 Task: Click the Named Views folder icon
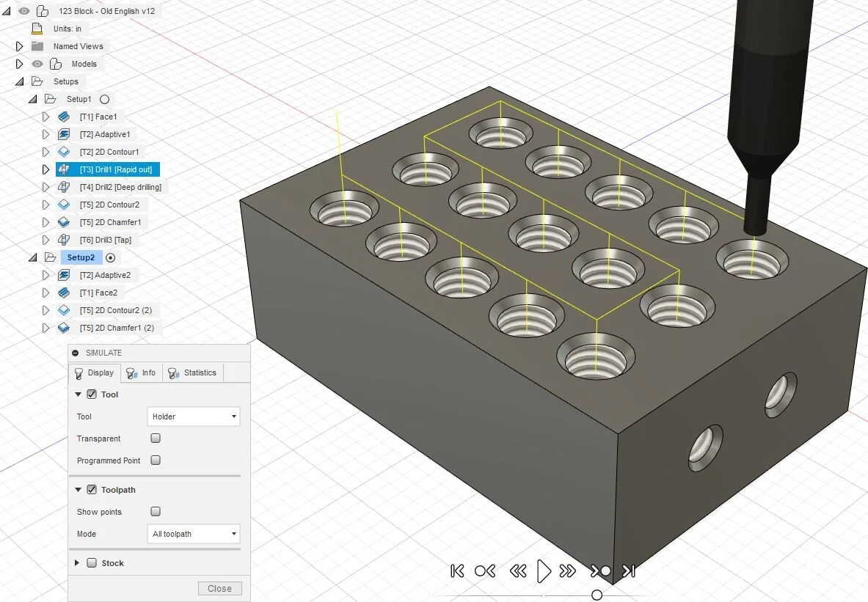pos(37,46)
